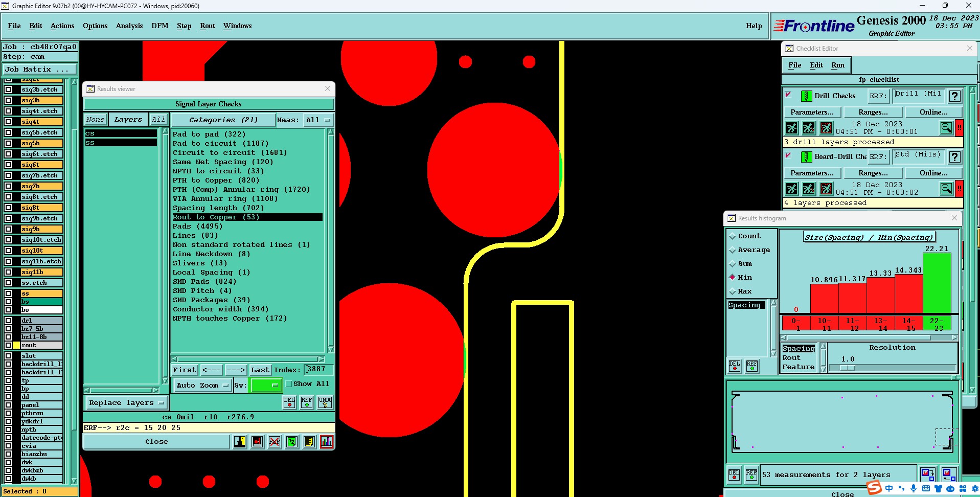Image resolution: width=980 pixels, height=497 pixels.
Task: Enable the Show All checkbox
Action: 289,384
